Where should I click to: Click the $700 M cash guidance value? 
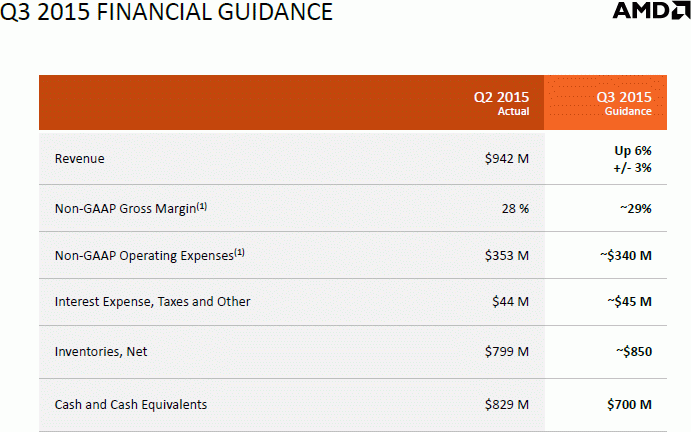coord(629,405)
